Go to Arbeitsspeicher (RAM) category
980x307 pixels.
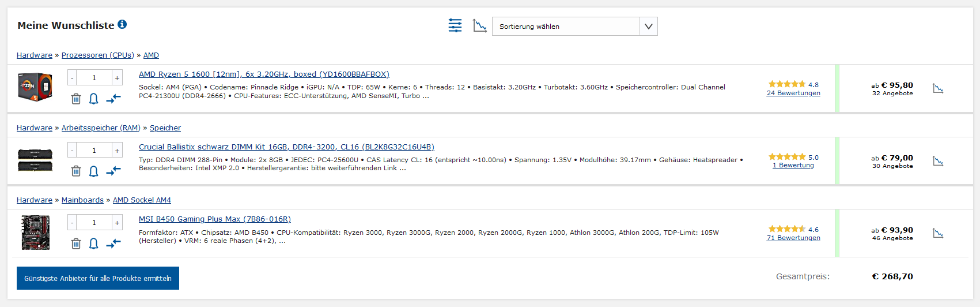coord(101,128)
